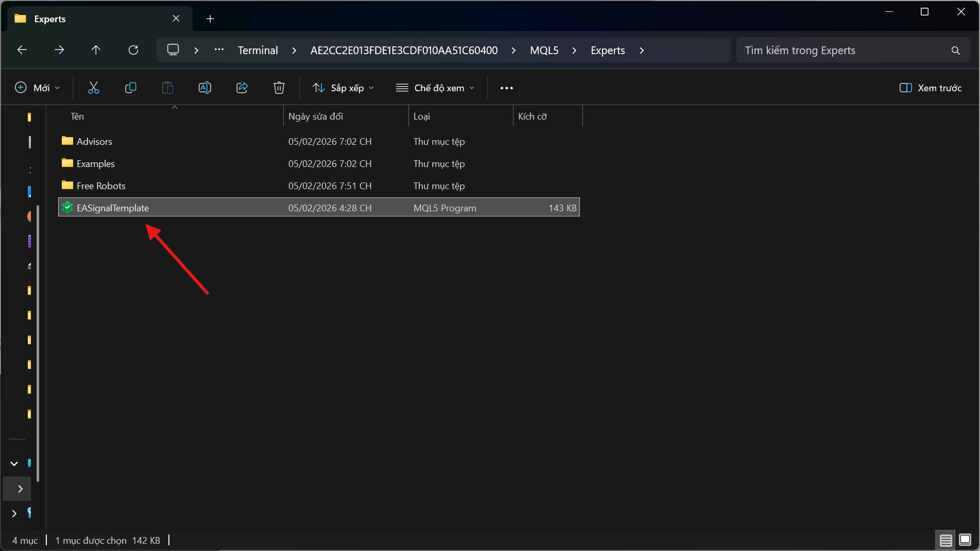Expand the chevron after the PC icon
Screen dimensions: 980x551
[196, 50]
